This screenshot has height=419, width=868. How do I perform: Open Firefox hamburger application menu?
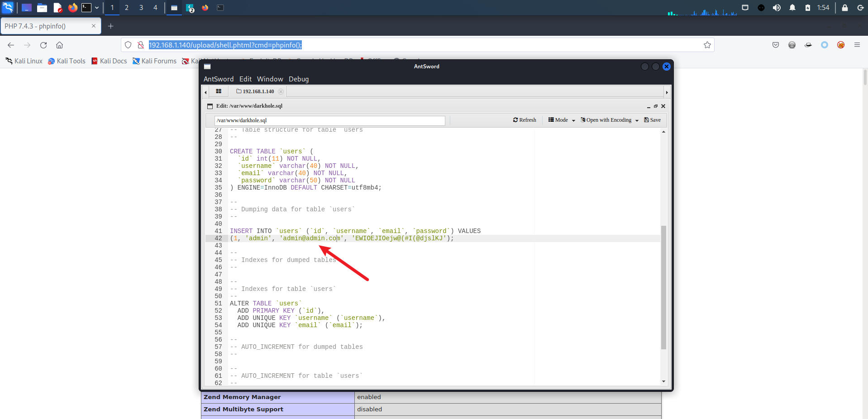[857, 45]
